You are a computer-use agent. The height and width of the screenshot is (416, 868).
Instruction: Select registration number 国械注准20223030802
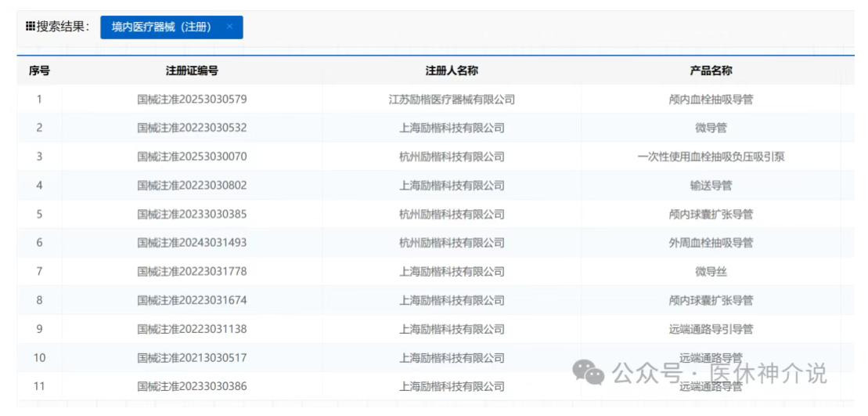point(192,186)
